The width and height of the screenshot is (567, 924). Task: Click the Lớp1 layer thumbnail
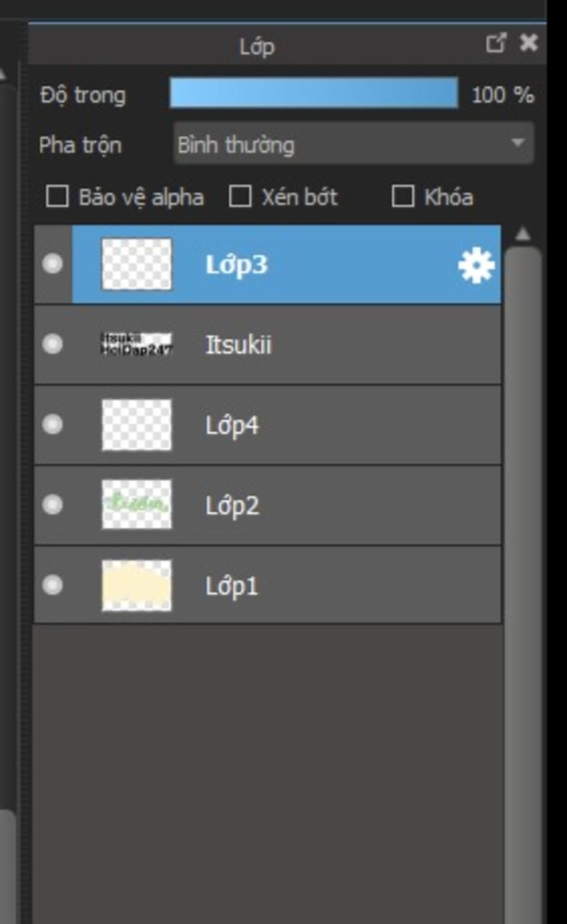coord(137,585)
